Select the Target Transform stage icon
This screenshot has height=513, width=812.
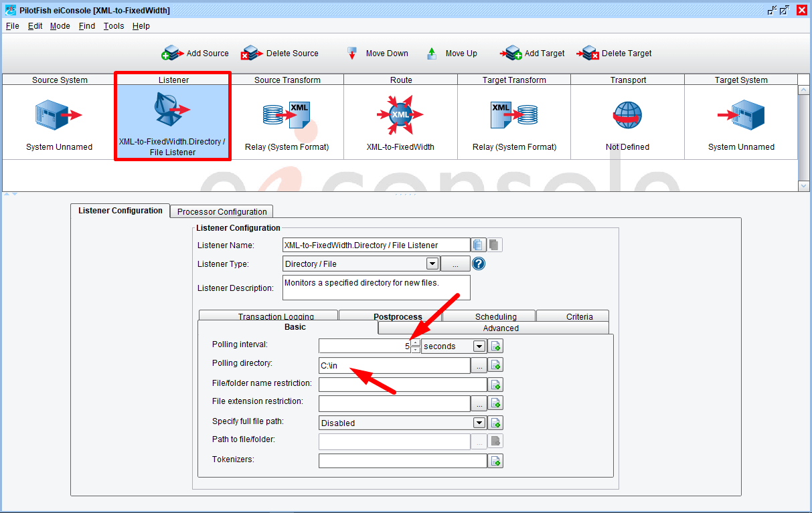(x=514, y=115)
